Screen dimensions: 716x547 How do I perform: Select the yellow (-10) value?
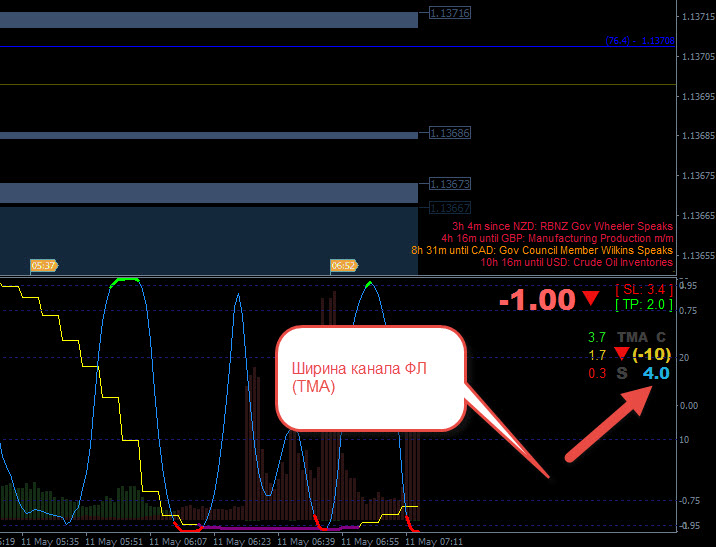(x=652, y=354)
